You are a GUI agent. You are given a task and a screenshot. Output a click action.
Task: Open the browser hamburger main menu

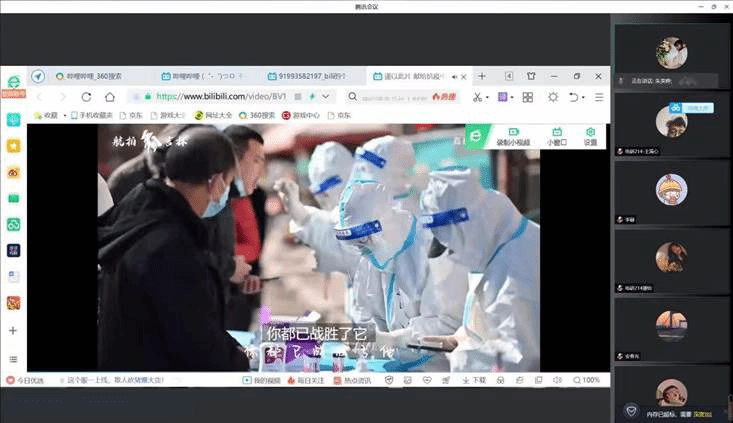pyautogui.click(x=597, y=97)
